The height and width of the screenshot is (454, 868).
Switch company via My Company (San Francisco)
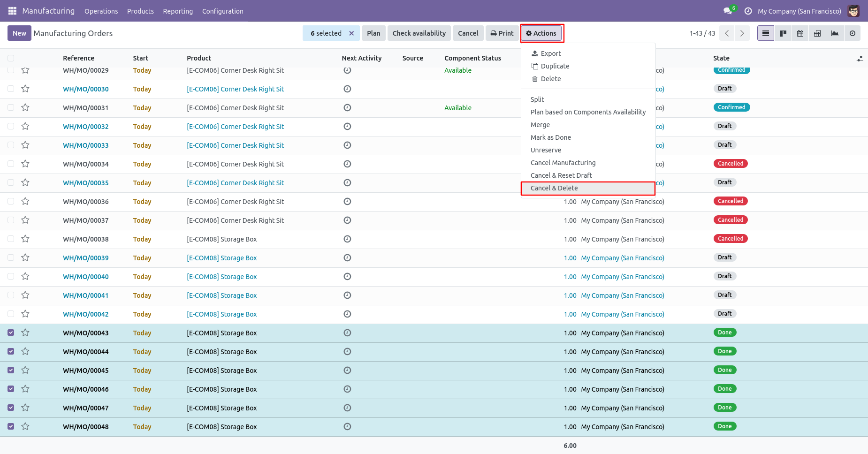coord(799,11)
